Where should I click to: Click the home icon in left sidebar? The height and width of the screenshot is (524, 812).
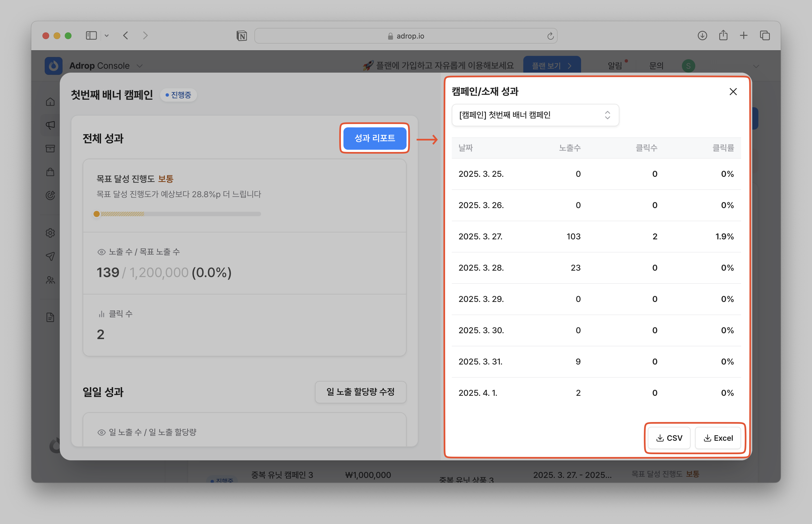click(x=50, y=102)
